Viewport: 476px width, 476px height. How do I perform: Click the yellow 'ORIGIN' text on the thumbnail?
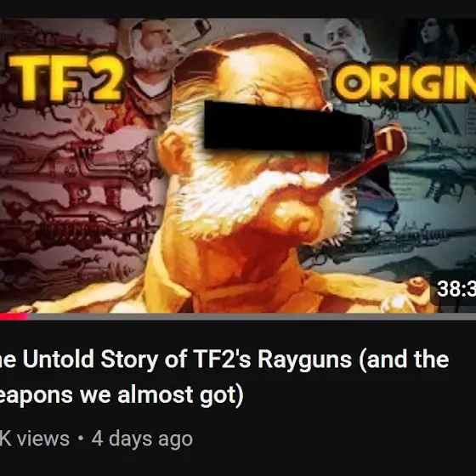click(x=405, y=82)
